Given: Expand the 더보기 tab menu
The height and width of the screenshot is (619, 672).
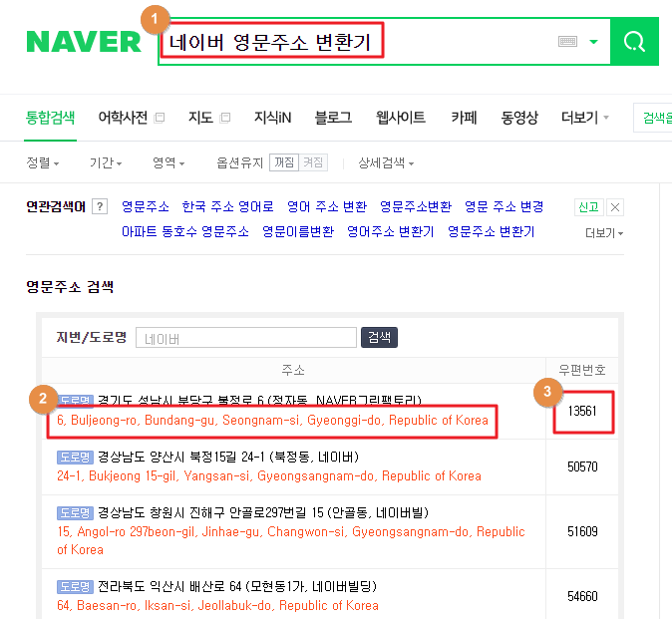Looking at the screenshot, I should (584, 118).
